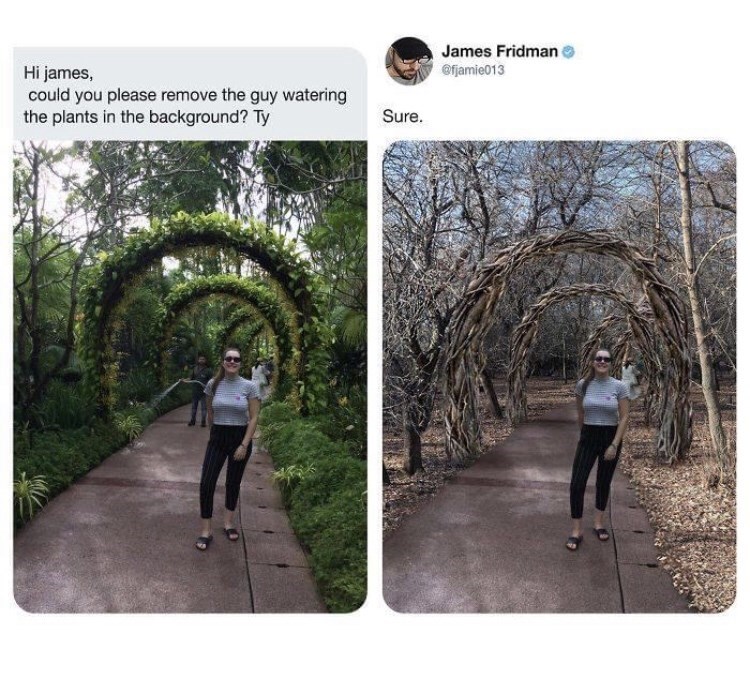Click the woman's sandals in left photo
Image resolution: width=750 pixels, height=692 pixels.
218,539
